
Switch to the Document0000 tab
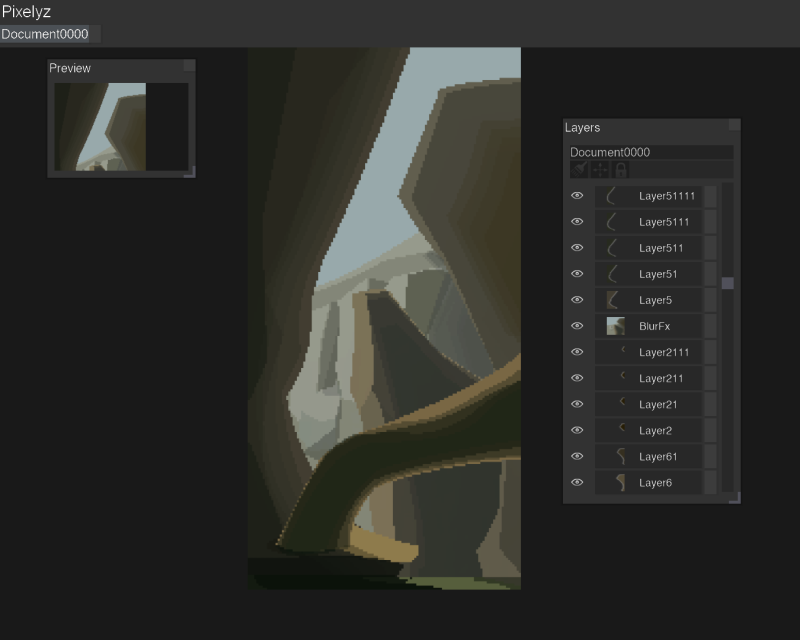pyautogui.click(x=45, y=34)
